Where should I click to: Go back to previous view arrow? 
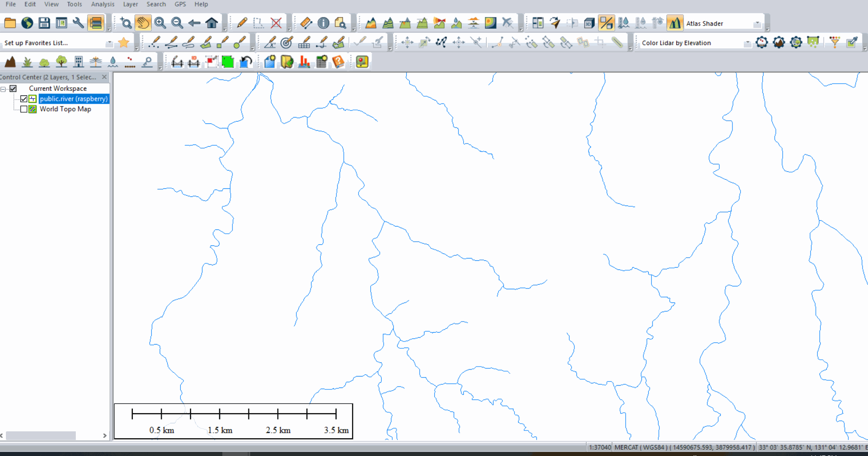pos(195,23)
